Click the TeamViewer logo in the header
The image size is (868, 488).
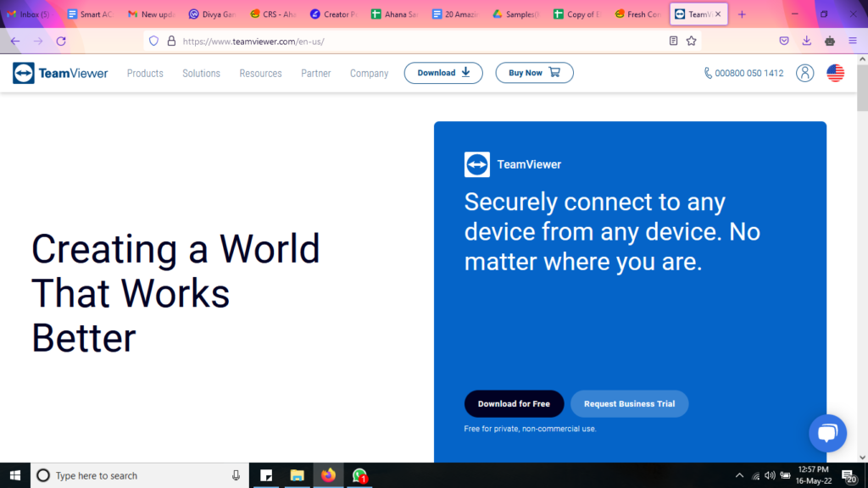tap(60, 73)
